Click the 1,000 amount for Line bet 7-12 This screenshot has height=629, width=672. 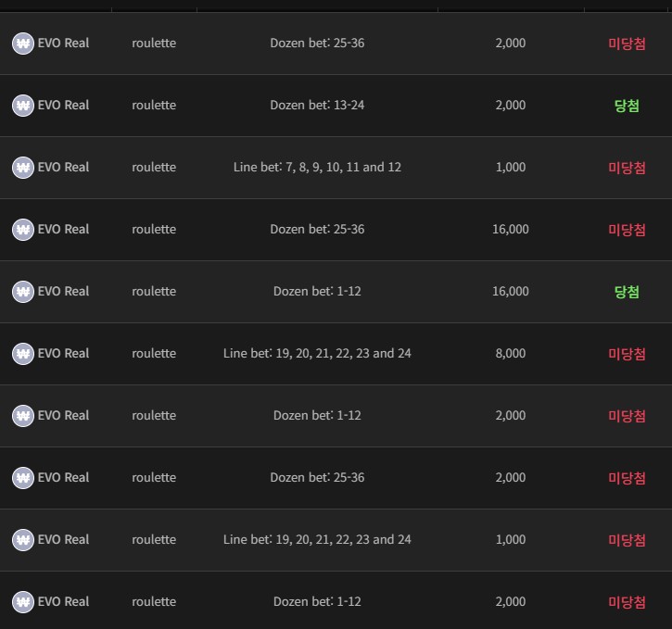[x=510, y=168]
